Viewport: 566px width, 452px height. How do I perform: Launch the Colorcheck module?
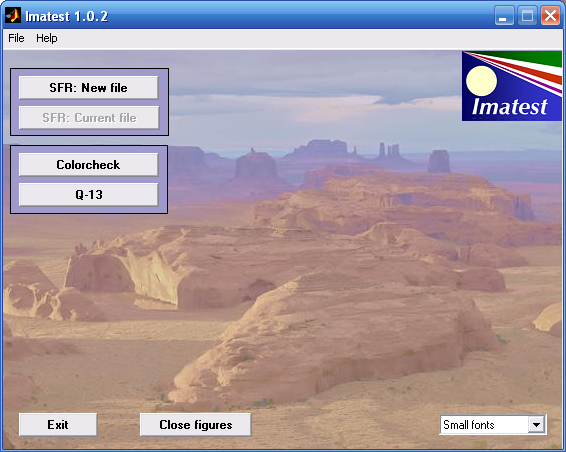[88, 165]
